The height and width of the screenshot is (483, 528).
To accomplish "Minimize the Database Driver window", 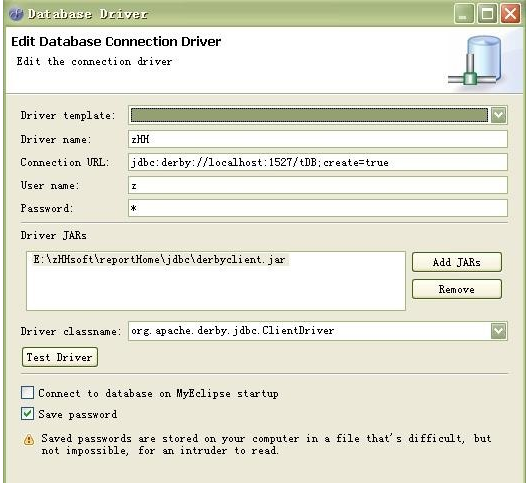I will pyautogui.click(x=464, y=14).
